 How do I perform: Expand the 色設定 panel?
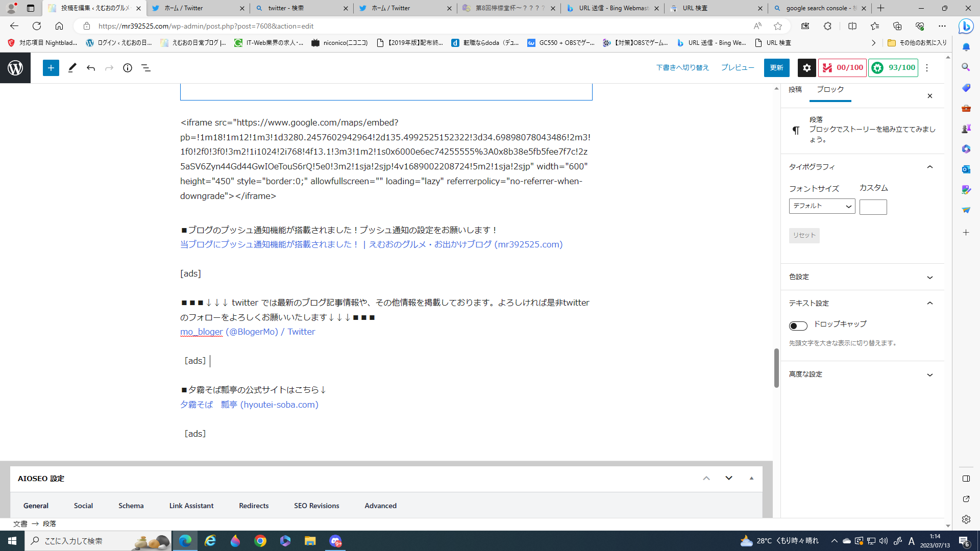click(x=862, y=277)
